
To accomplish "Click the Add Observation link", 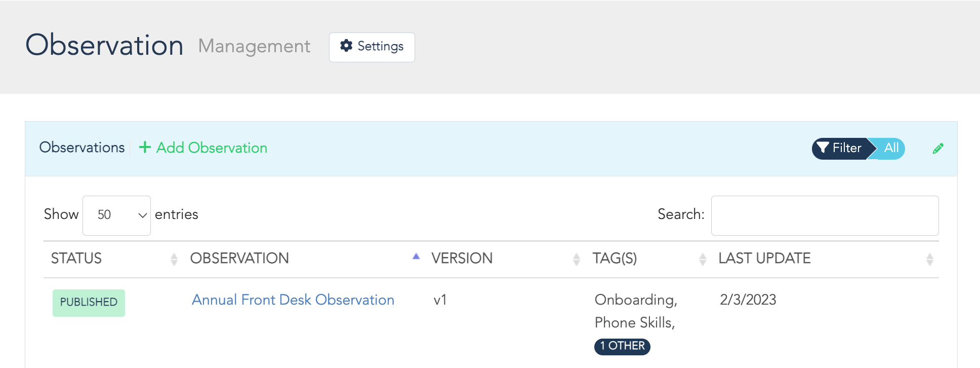I will pyautogui.click(x=212, y=148).
